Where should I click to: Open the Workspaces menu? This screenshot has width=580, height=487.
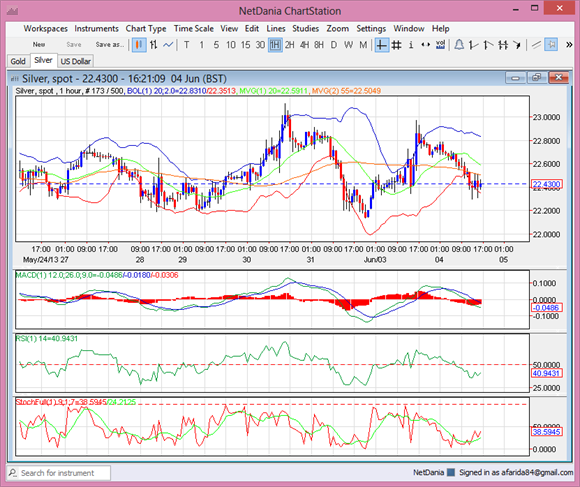point(45,28)
